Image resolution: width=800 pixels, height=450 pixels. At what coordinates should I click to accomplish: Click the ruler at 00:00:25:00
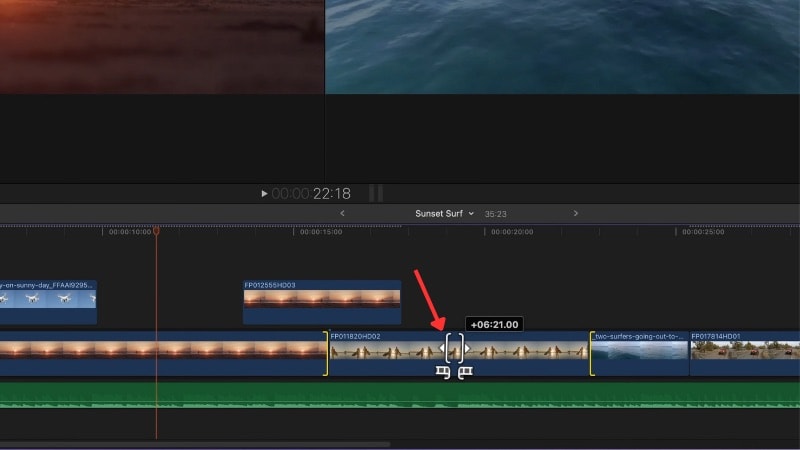[x=703, y=232]
